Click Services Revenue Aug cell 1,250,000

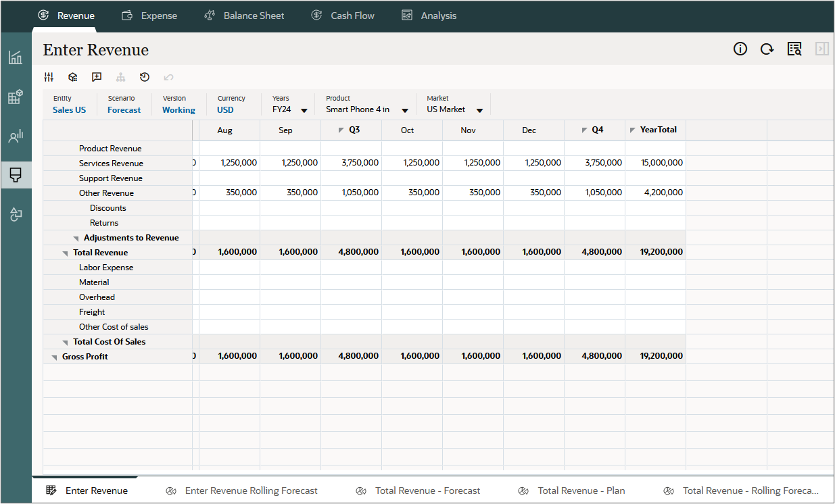tap(230, 163)
